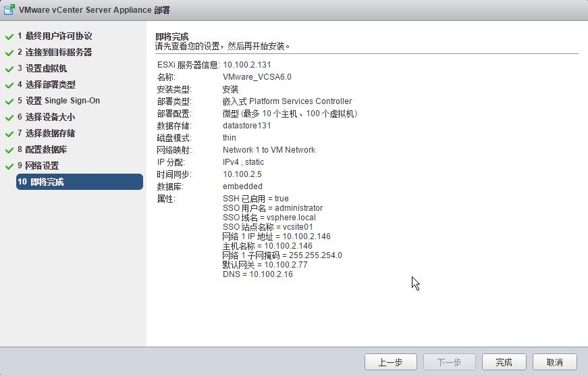Click 嵌入式 Platform Services Controller value

(x=288, y=101)
